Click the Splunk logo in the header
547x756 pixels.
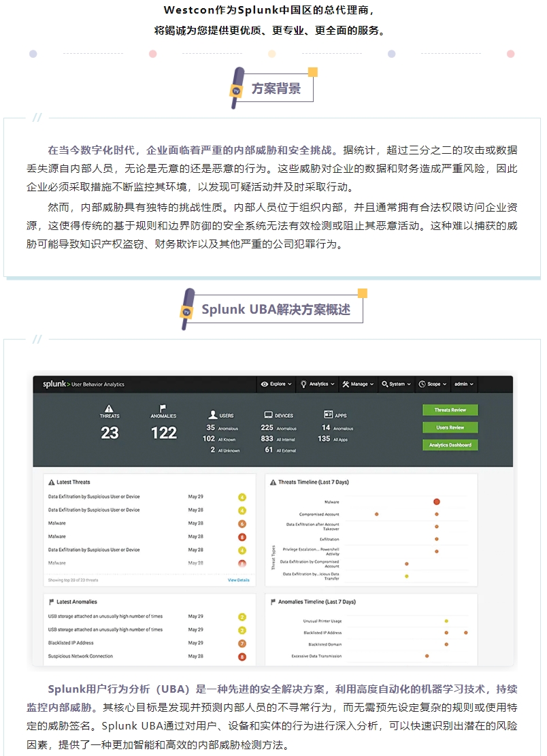tap(56, 384)
